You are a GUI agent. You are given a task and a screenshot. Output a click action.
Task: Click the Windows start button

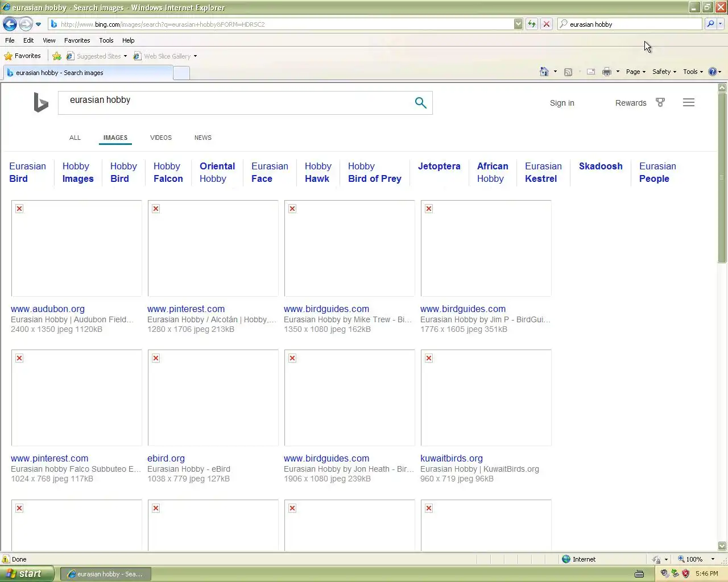coord(27,573)
